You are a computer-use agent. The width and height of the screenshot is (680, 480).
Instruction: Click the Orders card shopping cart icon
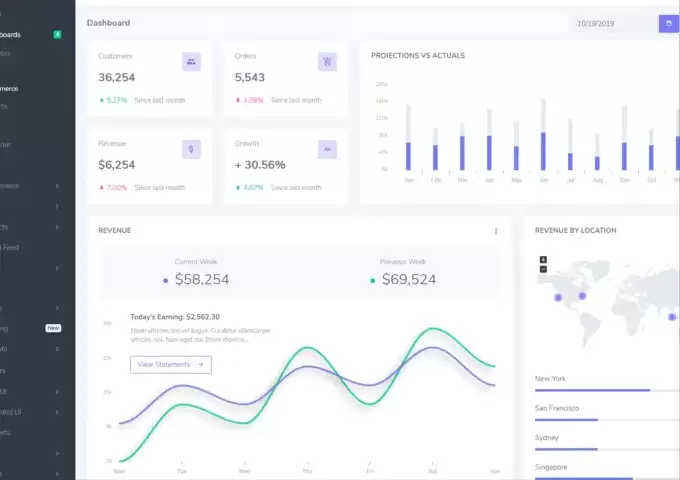(x=327, y=62)
